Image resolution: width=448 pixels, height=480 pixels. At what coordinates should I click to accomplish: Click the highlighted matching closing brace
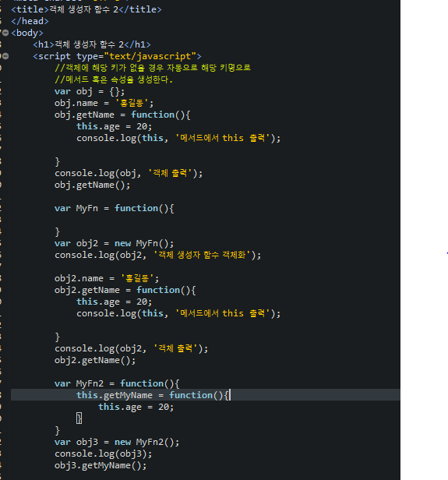(x=79, y=418)
